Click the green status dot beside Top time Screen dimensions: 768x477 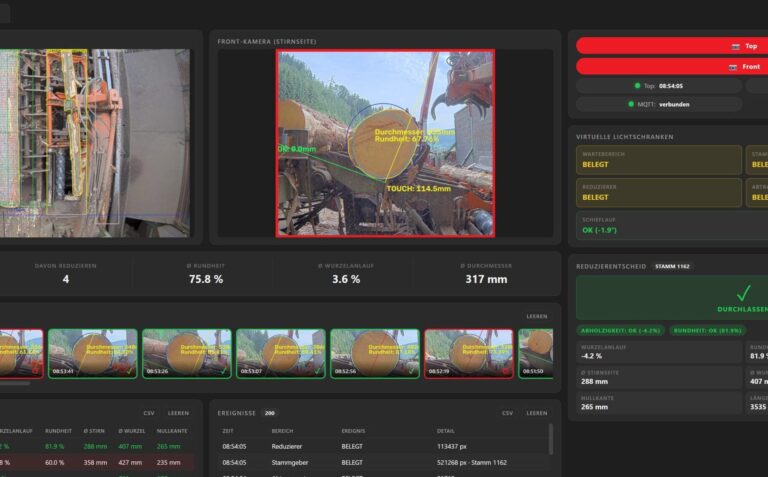click(637, 86)
